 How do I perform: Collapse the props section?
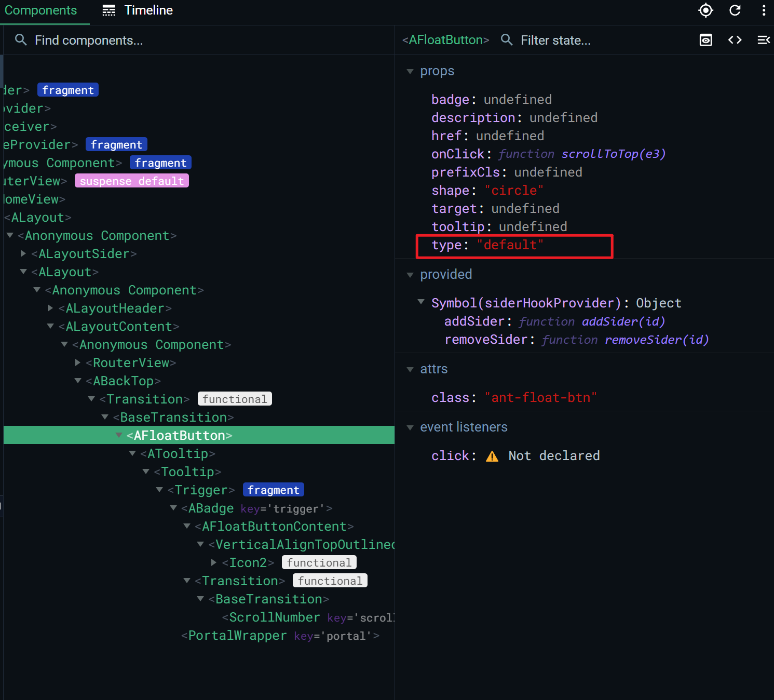[411, 71]
